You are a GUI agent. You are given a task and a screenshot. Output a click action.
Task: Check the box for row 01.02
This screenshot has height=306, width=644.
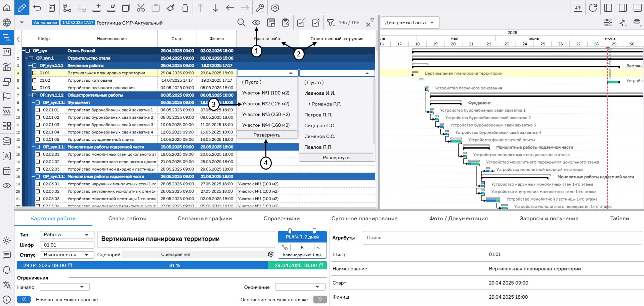[x=34, y=80]
